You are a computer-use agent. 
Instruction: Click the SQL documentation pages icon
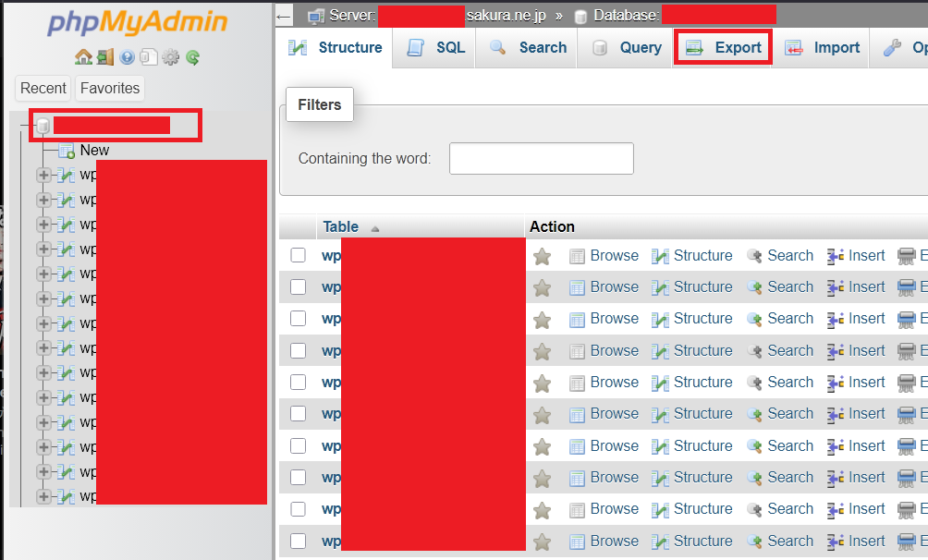click(x=148, y=57)
